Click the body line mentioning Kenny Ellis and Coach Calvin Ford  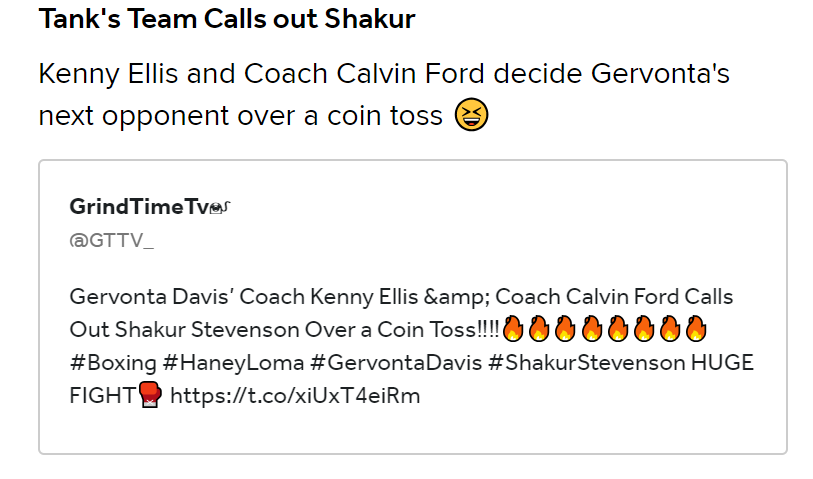coord(384,73)
